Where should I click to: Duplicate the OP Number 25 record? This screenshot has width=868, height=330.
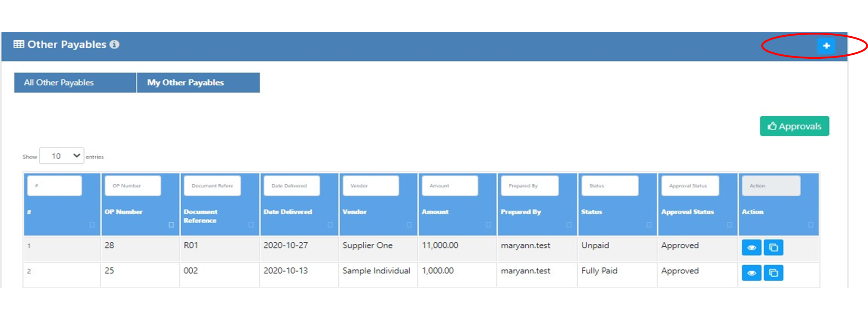click(773, 273)
